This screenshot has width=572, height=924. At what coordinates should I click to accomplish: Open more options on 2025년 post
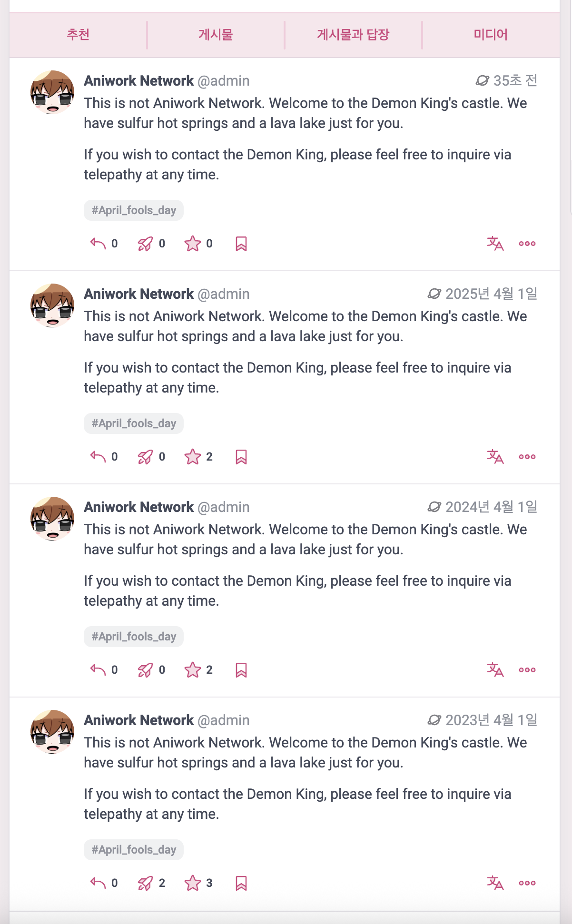point(527,457)
